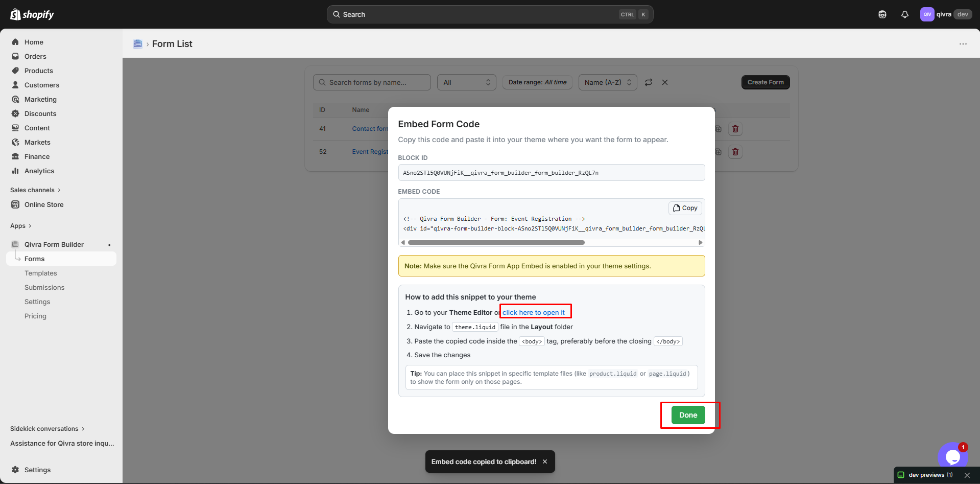Click the Block ID text field

[x=552, y=173]
